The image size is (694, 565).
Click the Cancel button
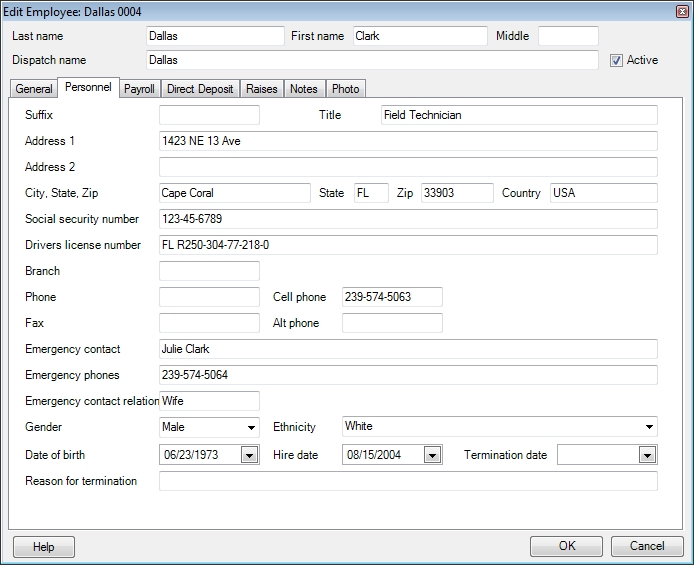click(647, 546)
